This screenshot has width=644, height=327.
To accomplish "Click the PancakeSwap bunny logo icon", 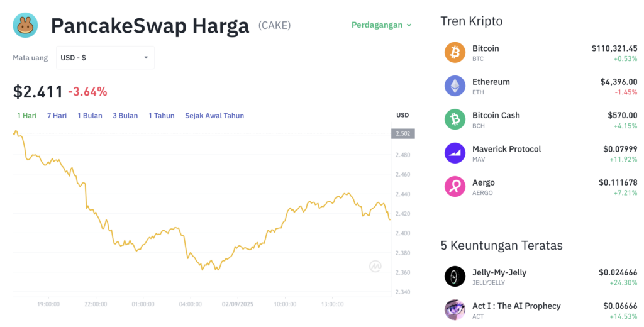I will [25, 25].
